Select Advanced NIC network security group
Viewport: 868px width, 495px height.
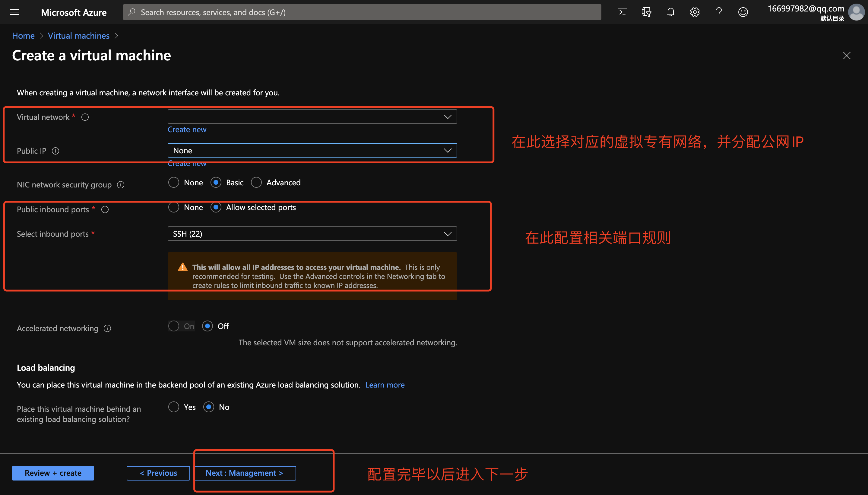coord(256,183)
